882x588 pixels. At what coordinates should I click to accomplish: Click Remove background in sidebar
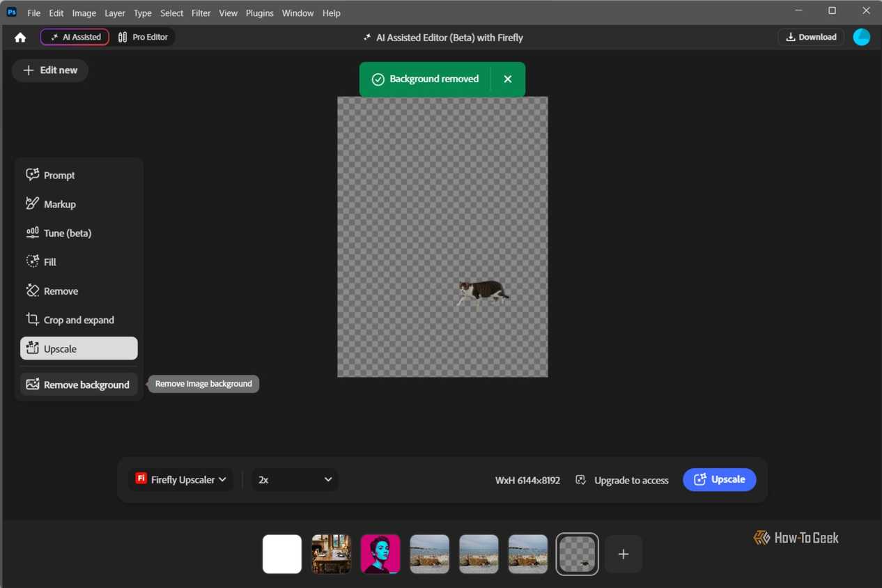click(x=79, y=385)
